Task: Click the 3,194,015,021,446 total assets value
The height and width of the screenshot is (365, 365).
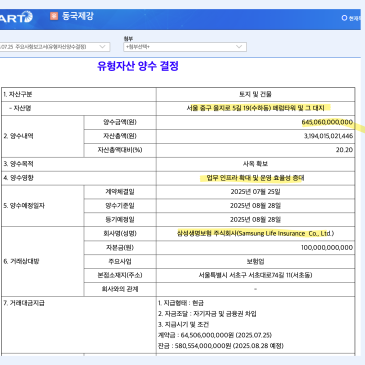Action: (328, 136)
